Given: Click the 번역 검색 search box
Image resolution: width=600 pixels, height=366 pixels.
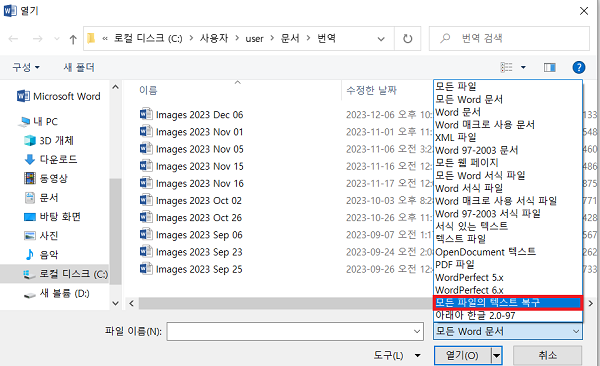Looking at the screenshot, I should click(509, 38).
